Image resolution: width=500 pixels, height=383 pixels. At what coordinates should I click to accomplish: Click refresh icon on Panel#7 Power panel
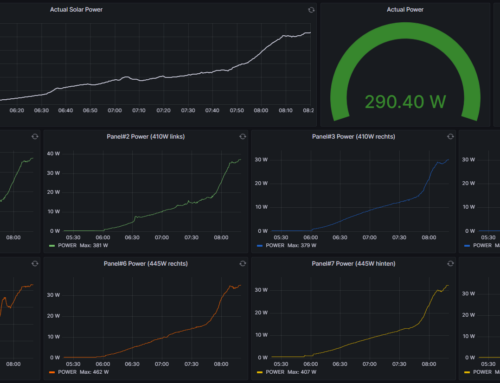point(450,264)
